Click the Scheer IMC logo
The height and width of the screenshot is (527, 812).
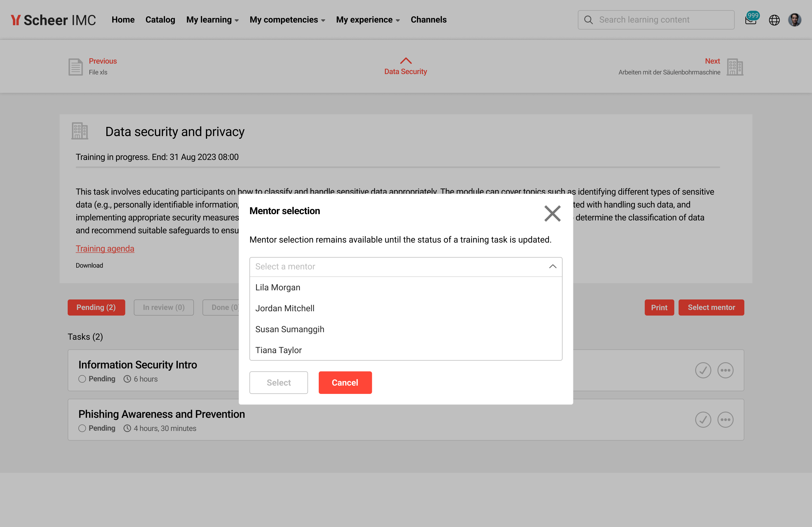tap(53, 20)
